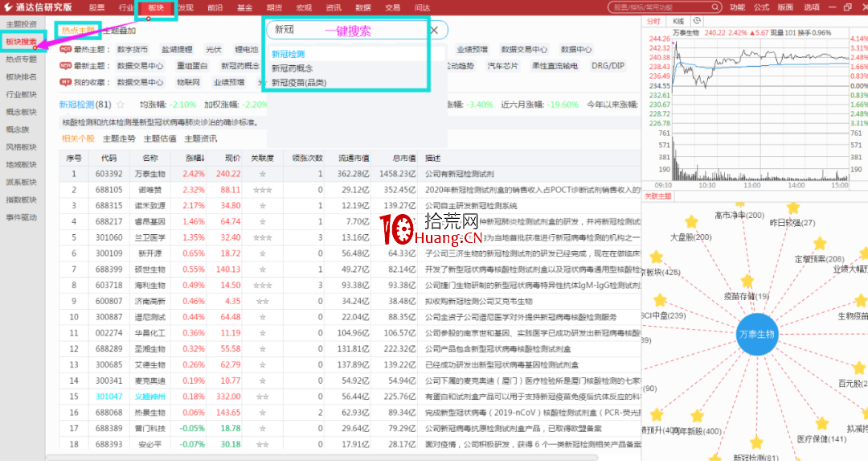Click the magnifier icon in top search box
The height and width of the screenshot is (461, 868).
pos(715,7)
